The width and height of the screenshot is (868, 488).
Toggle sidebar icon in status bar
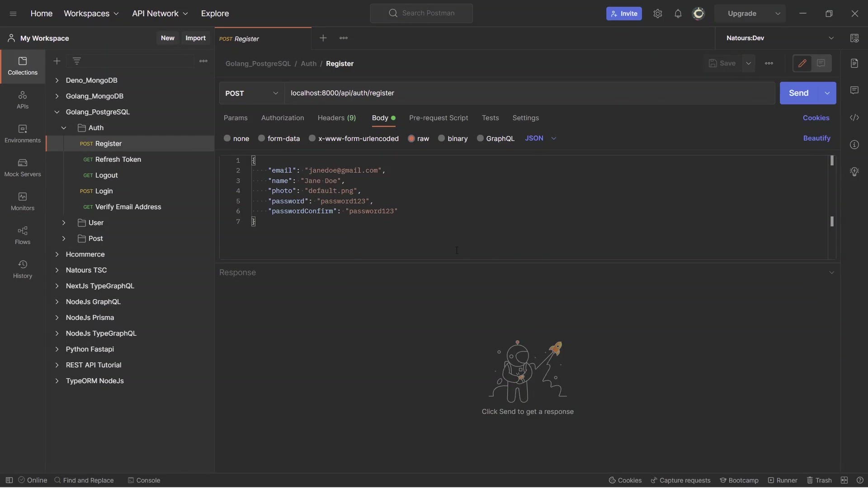pos(9,480)
